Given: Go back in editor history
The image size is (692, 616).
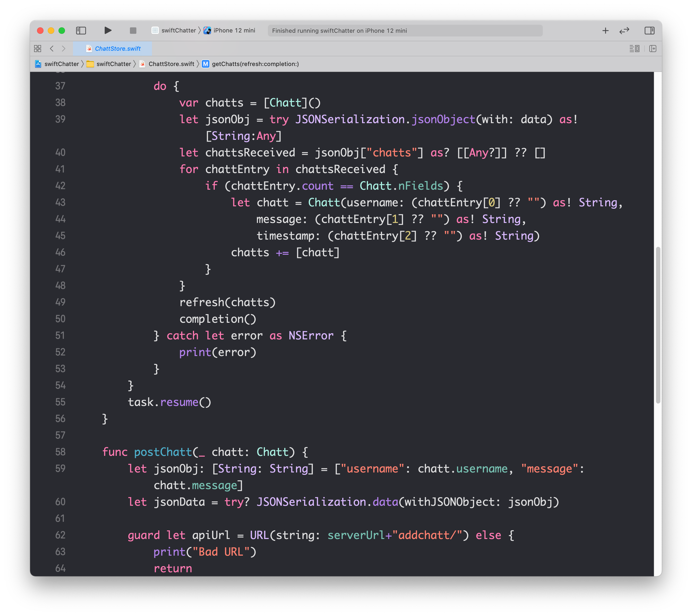Looking at the screenshot, I should click(x=52, y=49).
